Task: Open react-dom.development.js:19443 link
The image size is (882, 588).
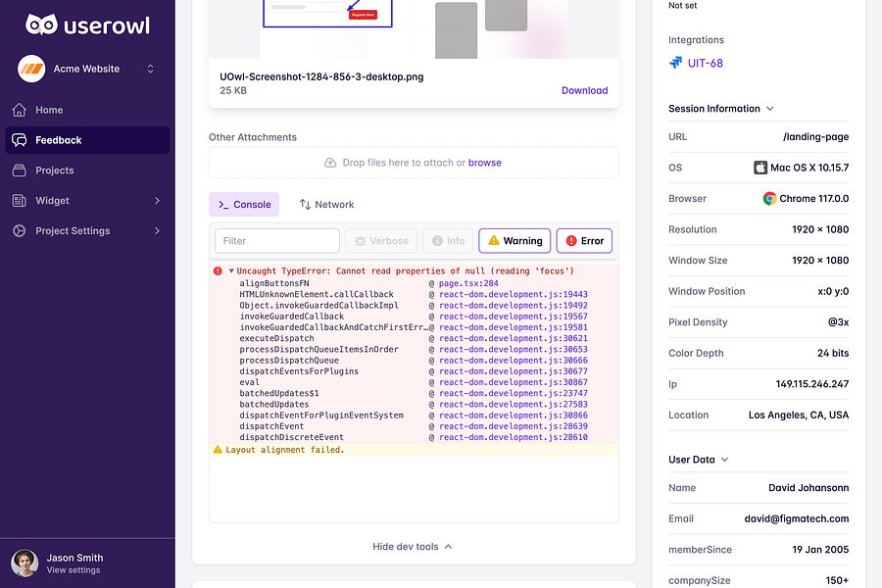Action: click(513, 294)
